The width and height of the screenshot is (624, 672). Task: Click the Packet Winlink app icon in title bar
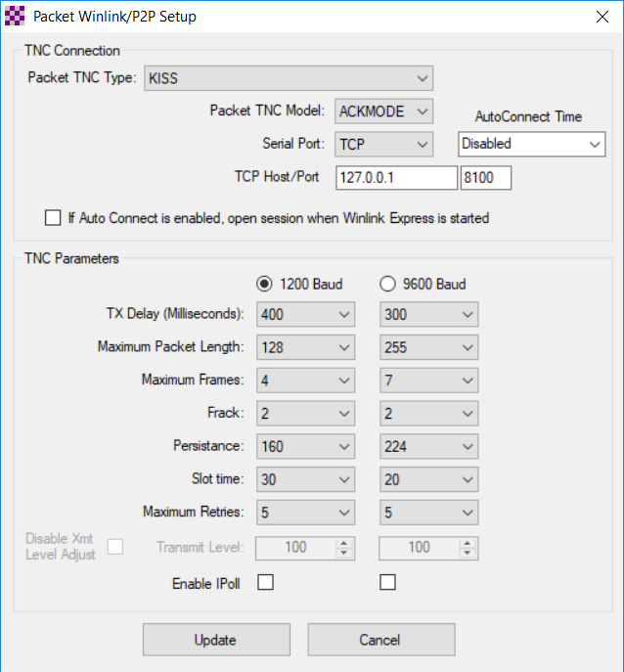coord(15,17)
